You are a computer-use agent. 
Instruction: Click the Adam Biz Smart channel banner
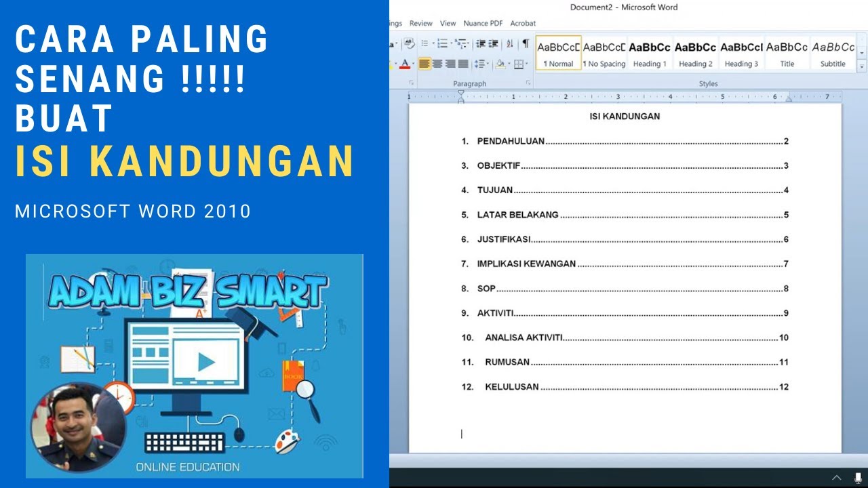click(x=195, y=366)
